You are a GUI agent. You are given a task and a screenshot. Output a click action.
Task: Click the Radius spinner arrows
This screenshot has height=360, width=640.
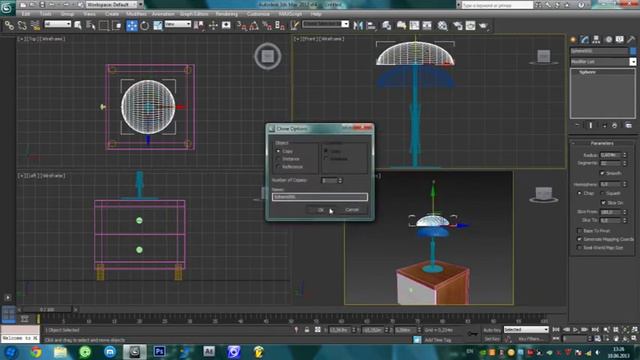[x=624, y=155]
